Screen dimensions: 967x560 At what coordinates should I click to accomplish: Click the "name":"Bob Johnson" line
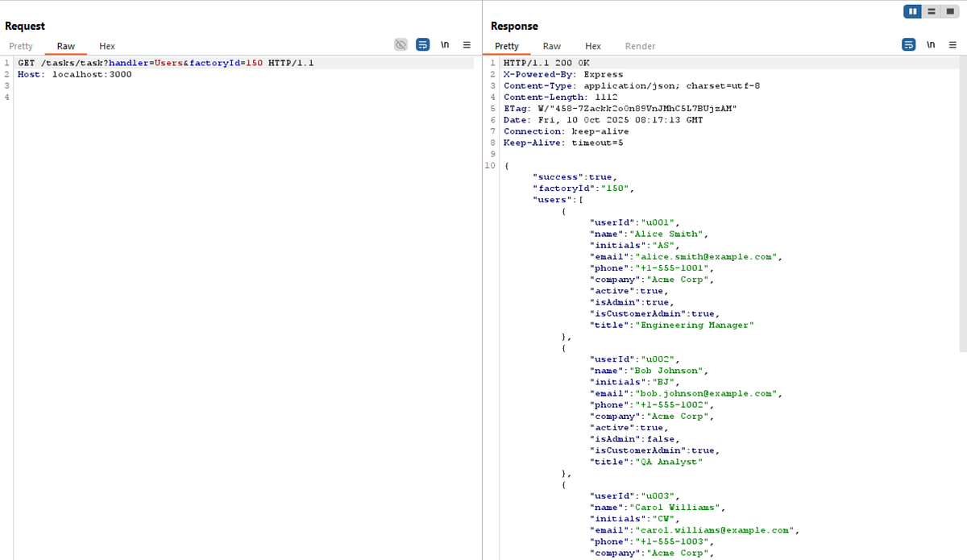[x=650, y=371]
